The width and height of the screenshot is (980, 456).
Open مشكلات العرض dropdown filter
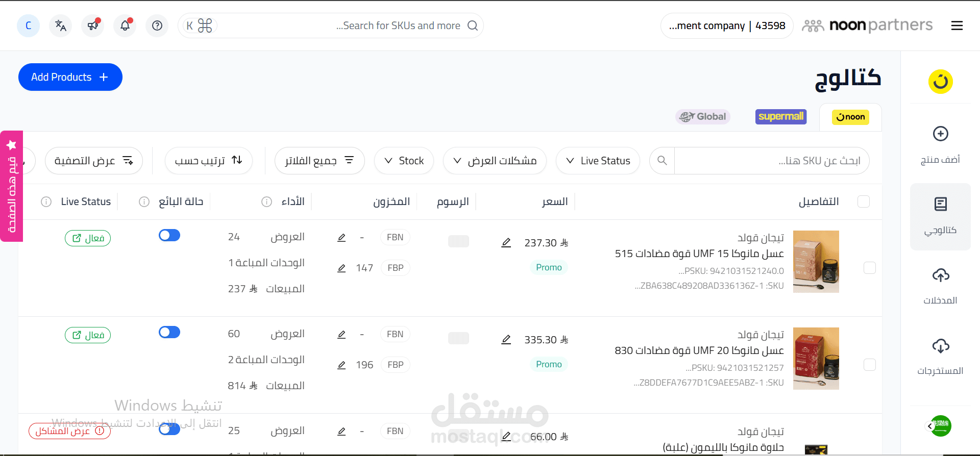494,161
